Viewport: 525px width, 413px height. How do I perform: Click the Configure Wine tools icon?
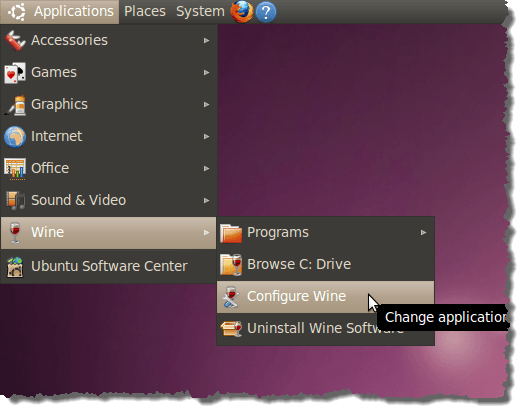click(x=231, y=297)
